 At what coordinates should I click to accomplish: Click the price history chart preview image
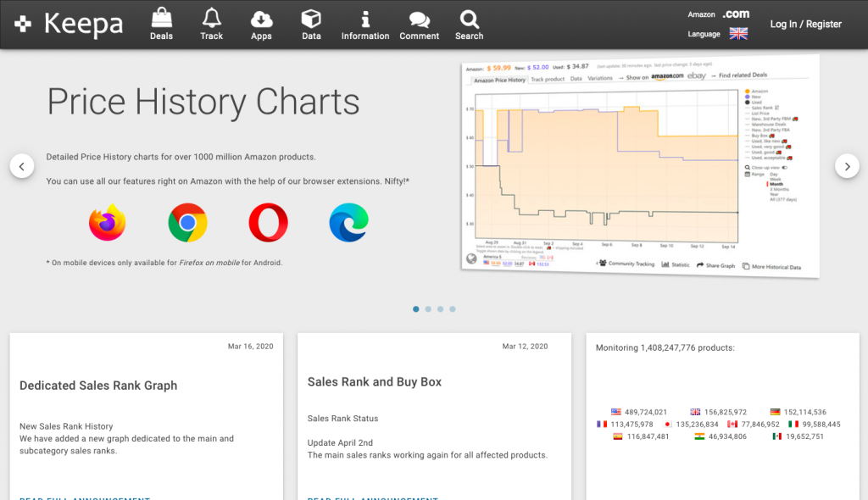[641, 166]
